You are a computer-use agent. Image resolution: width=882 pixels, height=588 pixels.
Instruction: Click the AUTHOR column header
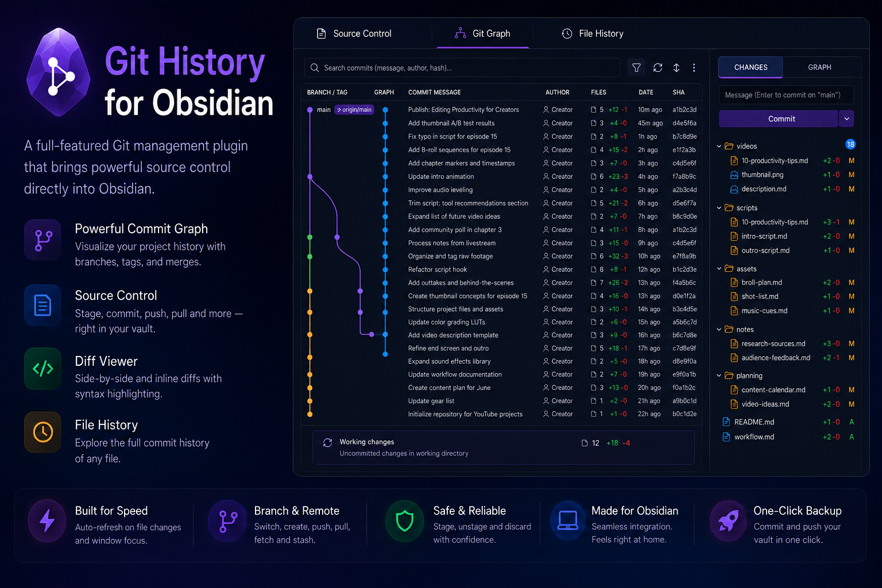click(558, 92)
